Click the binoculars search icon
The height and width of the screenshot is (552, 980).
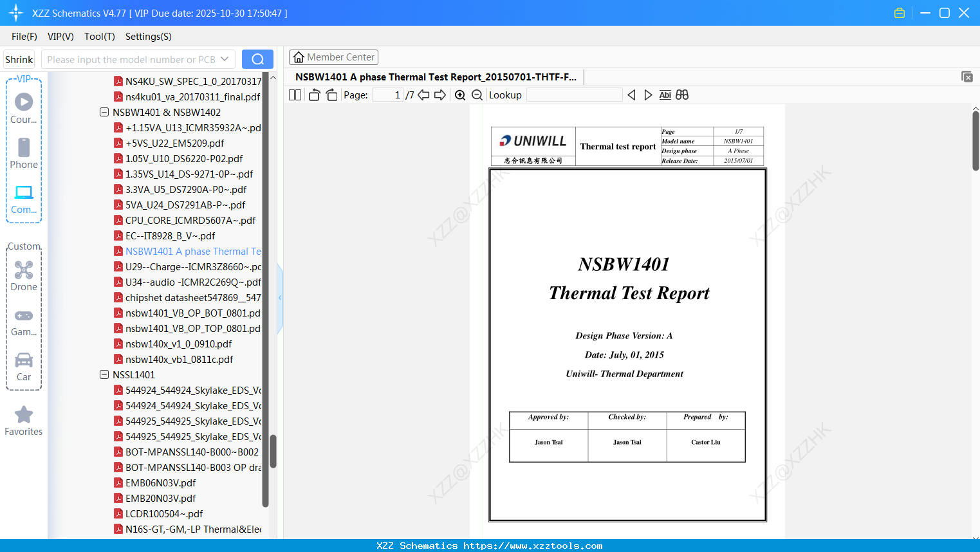[682, 95]
